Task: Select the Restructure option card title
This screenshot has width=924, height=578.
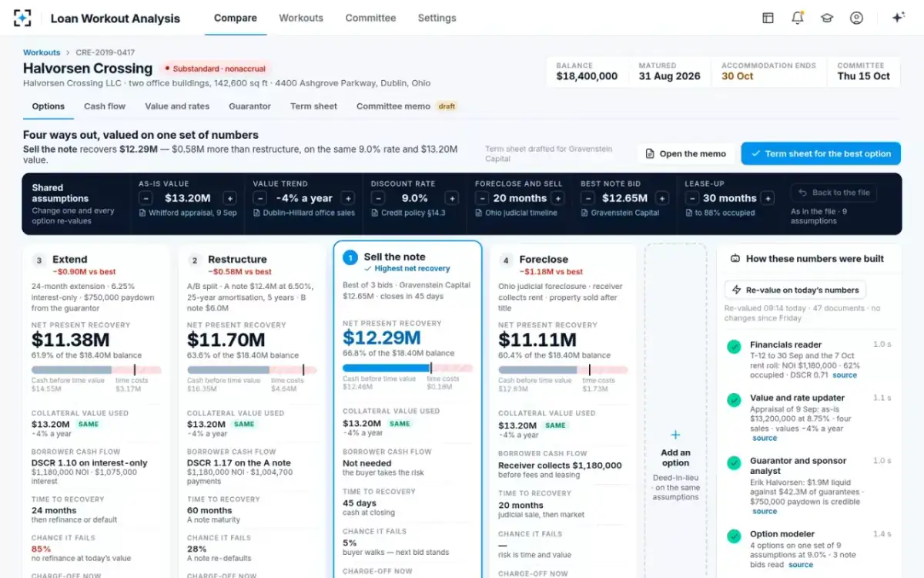Action: (237, 260)
